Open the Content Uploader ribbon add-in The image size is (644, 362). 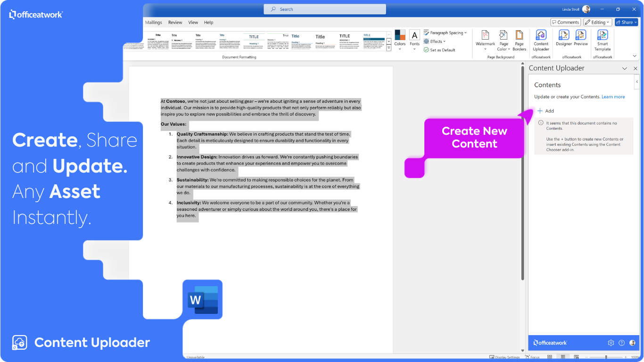(541, 41)
